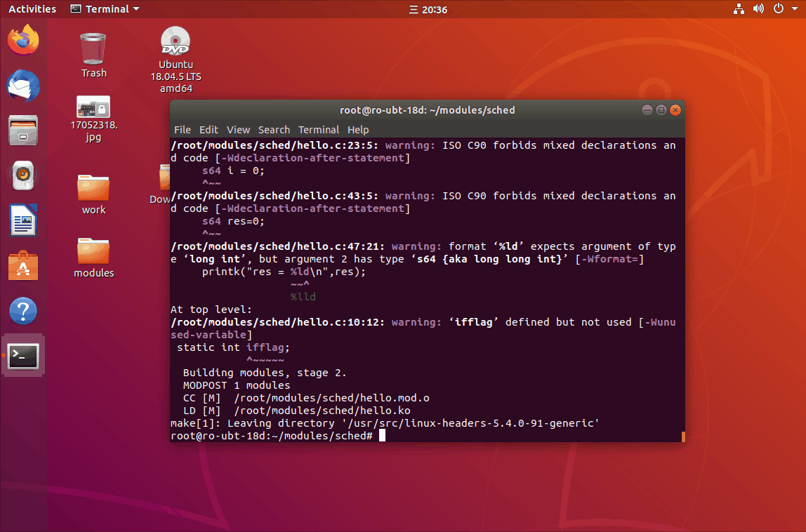Open the clock showing 20:36
Screen dimensions: 806x532
click(428, 9)
